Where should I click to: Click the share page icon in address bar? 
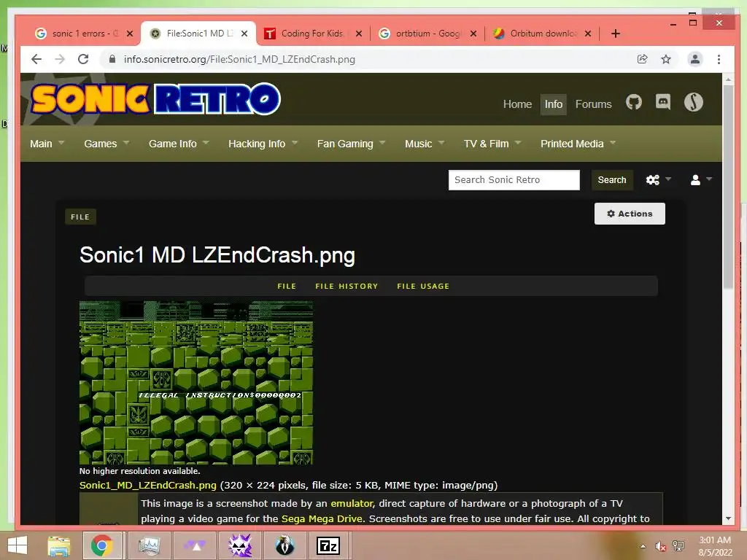click(x=642, y=59)
